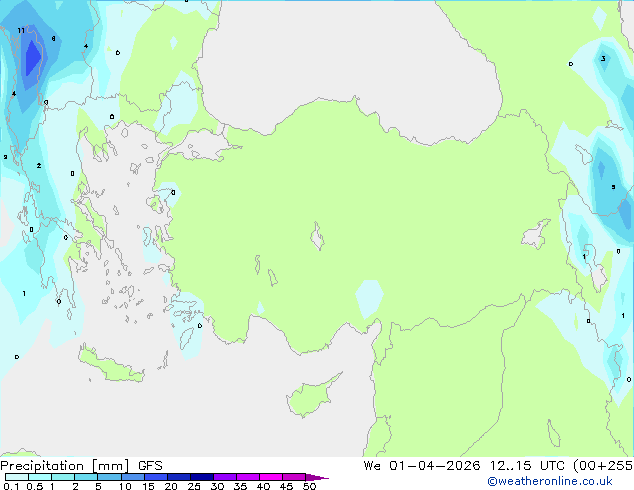This screenshot has width=634, height=490.
Task: Click the 35–40 mm legend color box
Action: pos(248,477)
